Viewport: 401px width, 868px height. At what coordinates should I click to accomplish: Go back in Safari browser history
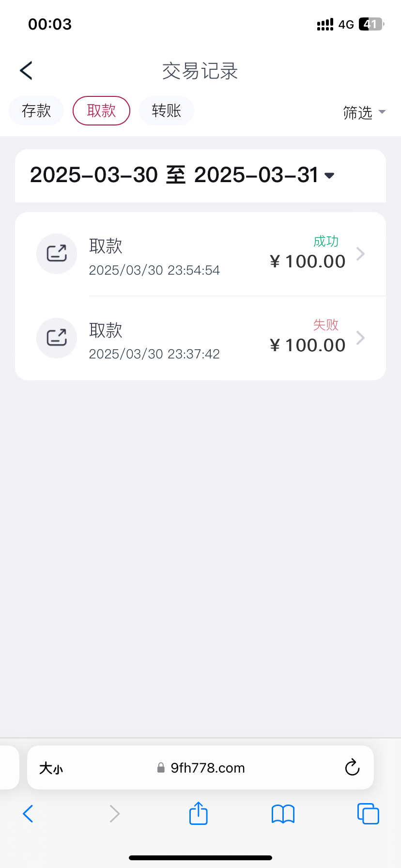tap(28, 814)
